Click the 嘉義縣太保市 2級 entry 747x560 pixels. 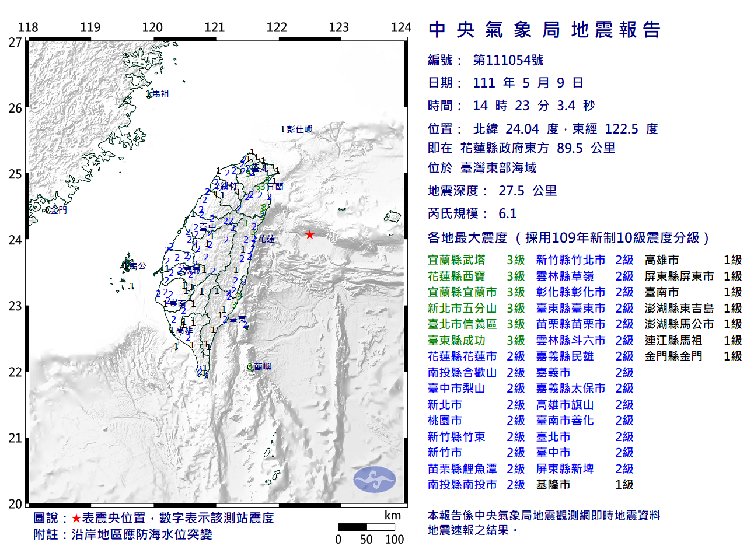pyautogui.click(x=585, y=388)
